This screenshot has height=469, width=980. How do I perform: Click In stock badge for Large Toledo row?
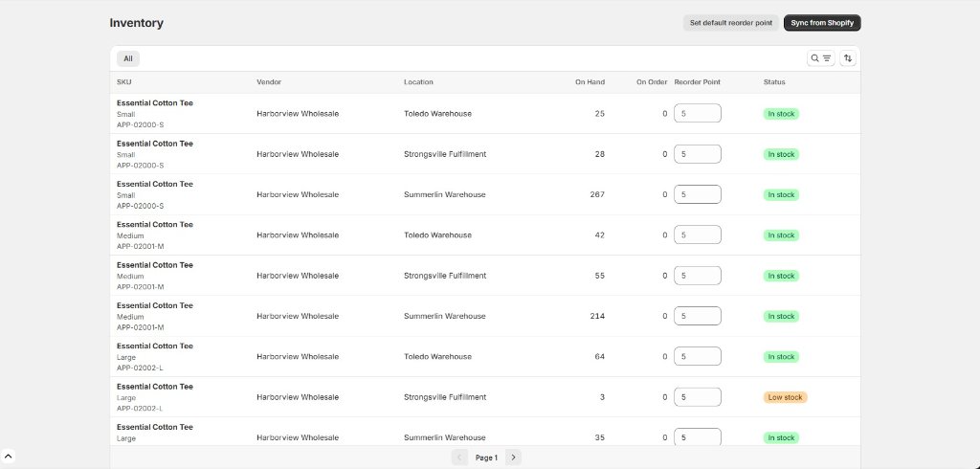[781, 356]
